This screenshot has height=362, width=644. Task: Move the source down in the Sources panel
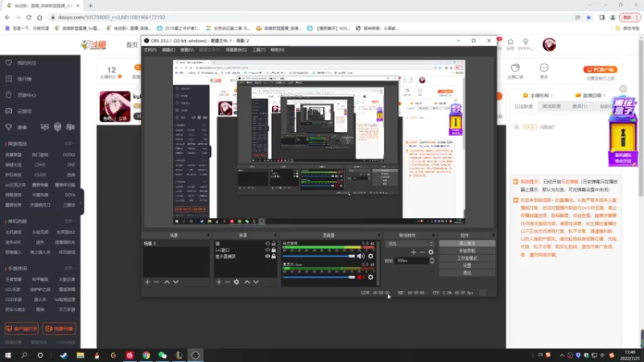click(256, 282)
